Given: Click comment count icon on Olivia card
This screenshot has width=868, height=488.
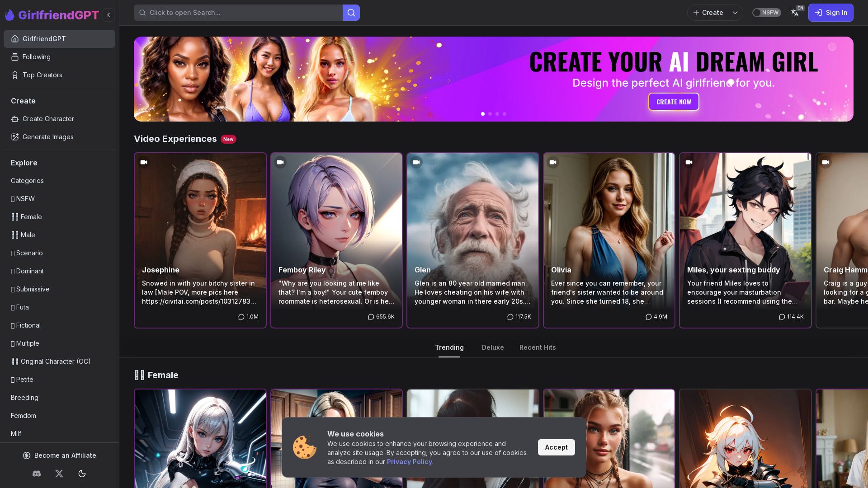Looking at the screenshot, I should (648, 317).
